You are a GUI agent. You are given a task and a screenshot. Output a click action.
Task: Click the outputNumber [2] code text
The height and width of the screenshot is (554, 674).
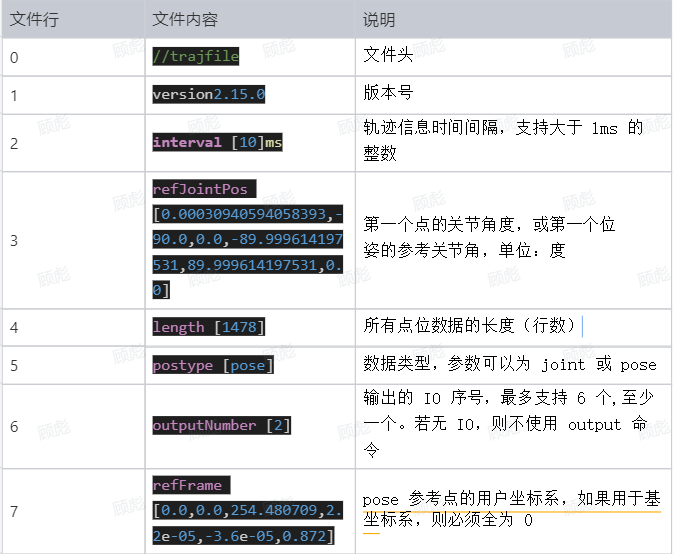[221, 425]
